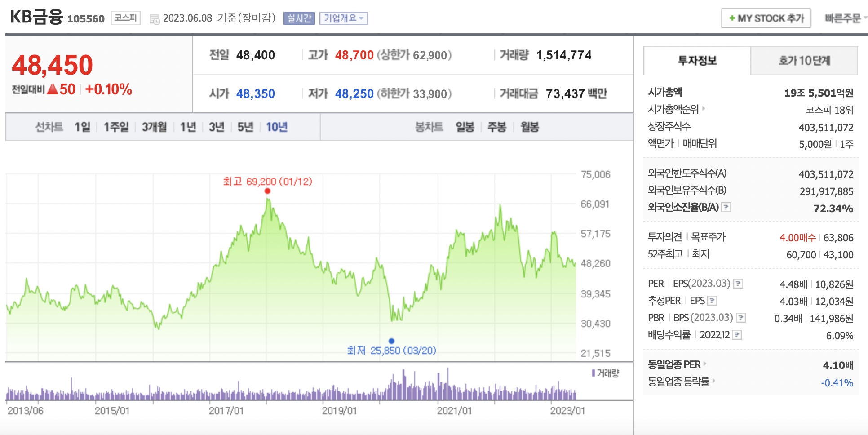Click the 배당수익률 value 6.09%
This screenshot has height=435, width=868.
840,336
